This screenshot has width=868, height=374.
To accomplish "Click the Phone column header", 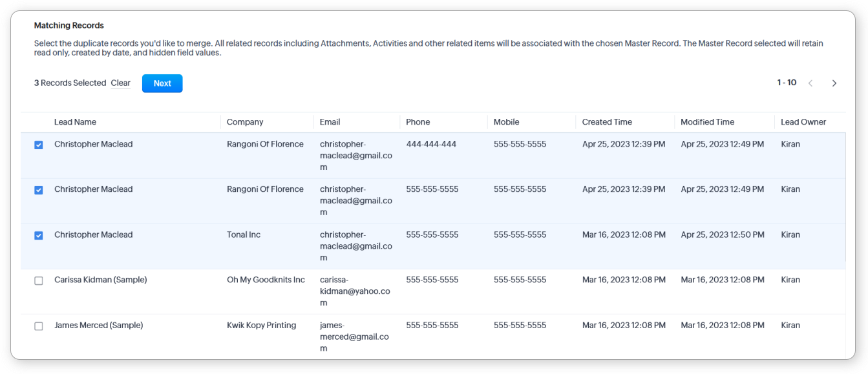I will [x=418, y=122].
